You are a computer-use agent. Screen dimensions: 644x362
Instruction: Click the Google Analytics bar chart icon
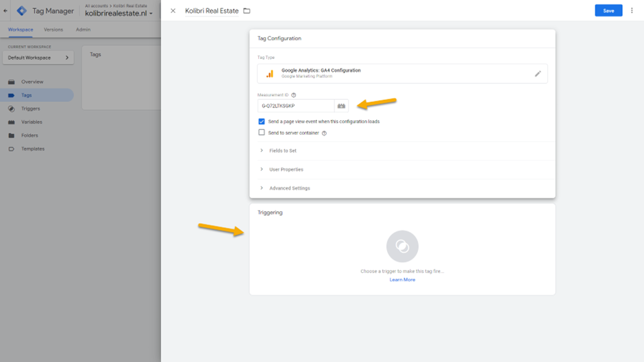click(270, 74)
